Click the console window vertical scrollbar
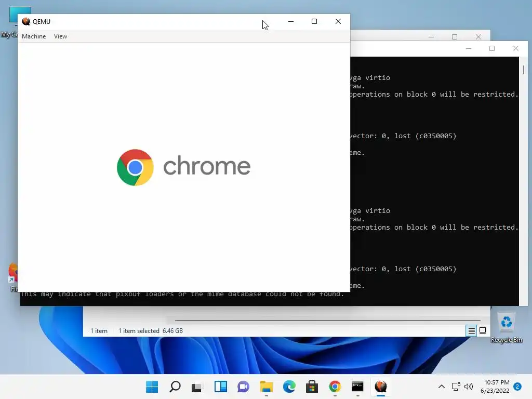532x399 pixels. 524,70
